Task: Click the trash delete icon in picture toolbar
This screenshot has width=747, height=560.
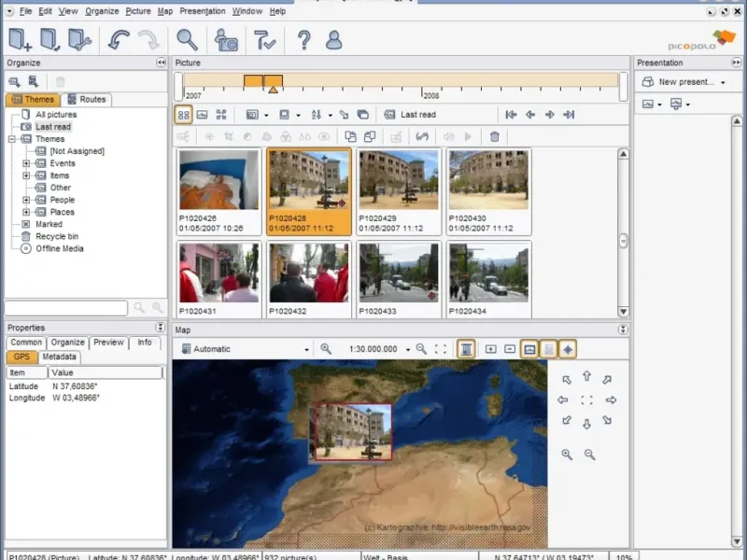Action: coord(495,136)
